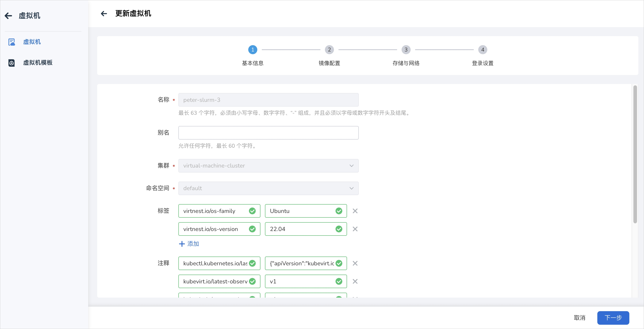Remove the kubevirt.io/latest-observ annotation row
644x329 pixels.
pos(355,281)
